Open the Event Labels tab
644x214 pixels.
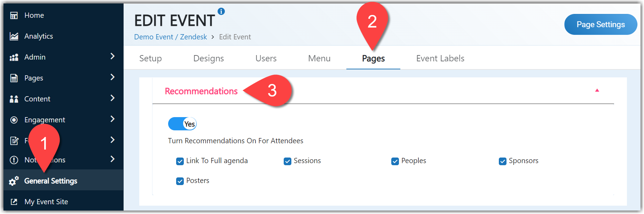point(440,58)
